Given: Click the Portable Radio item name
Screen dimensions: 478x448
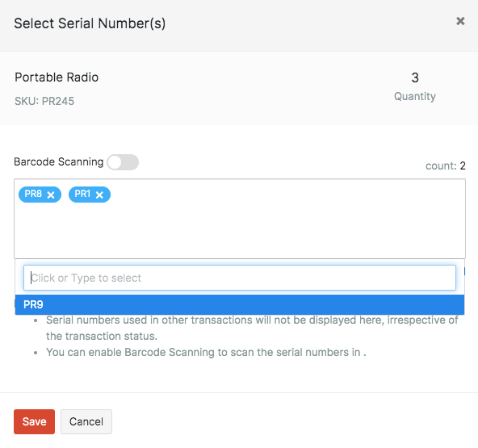Looking at the screenshot, I should pyautogui.click(x=57, y=77).
